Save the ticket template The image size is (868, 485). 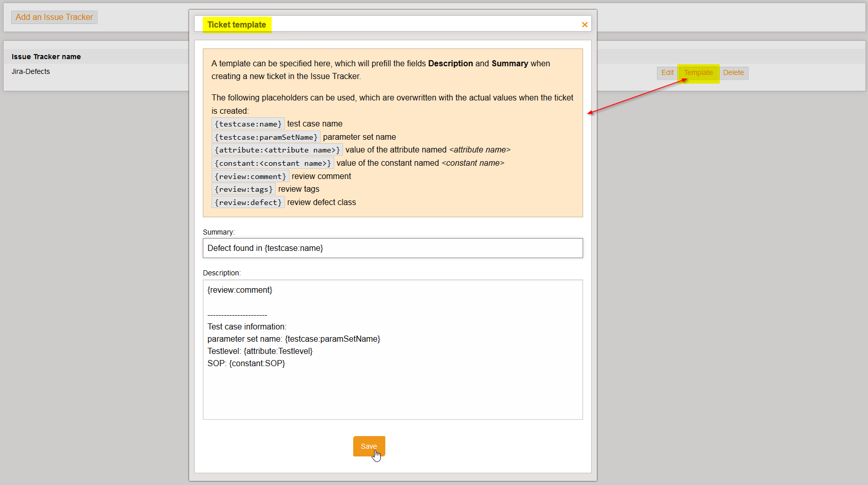click(369, 446)
